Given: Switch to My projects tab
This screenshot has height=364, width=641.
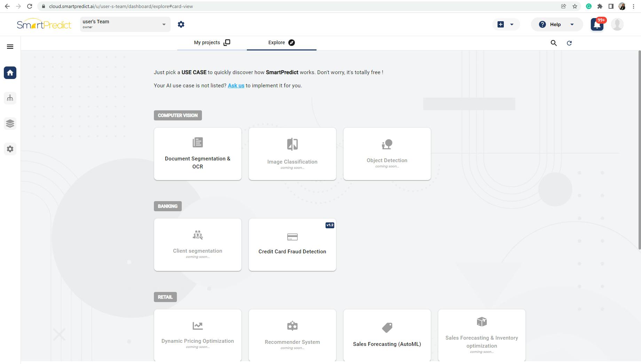Looking at the screenshot, I should click(x=212, y=42).
